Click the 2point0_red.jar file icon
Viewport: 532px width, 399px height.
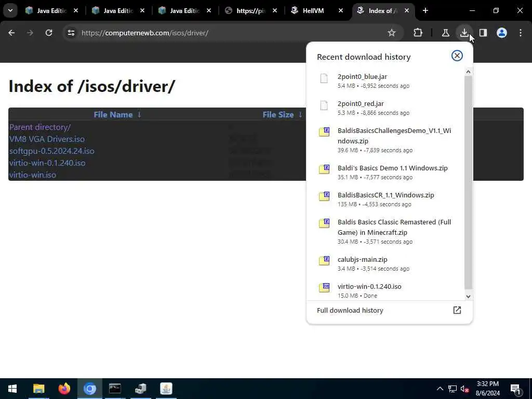324,105
